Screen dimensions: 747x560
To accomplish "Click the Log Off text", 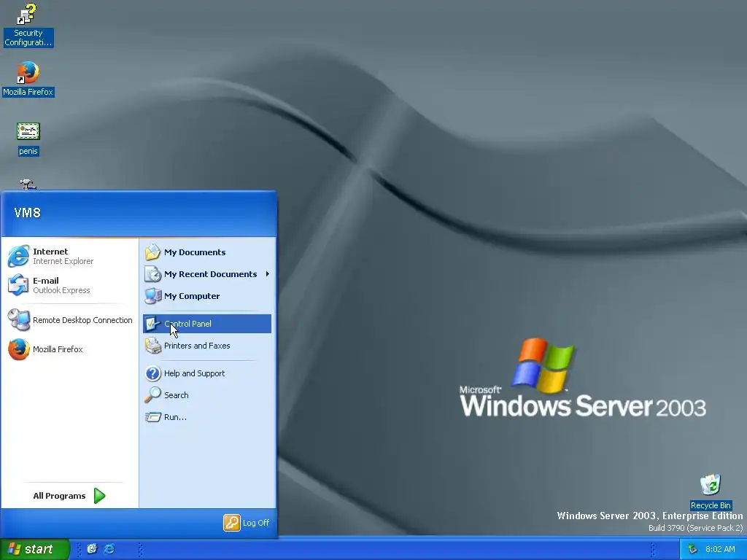I will [x=256, y=523].
